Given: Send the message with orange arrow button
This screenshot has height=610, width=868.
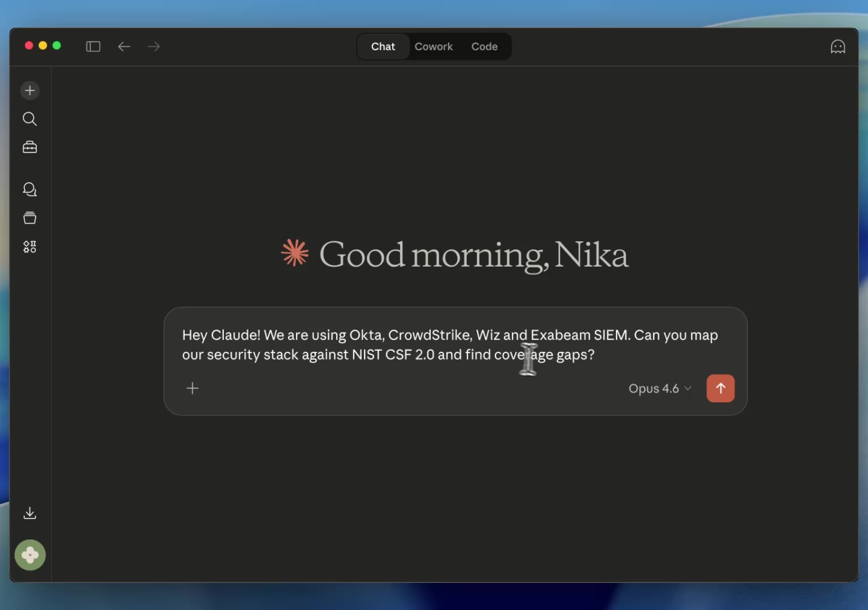Looking at the screenshot, I should (720, 389).
